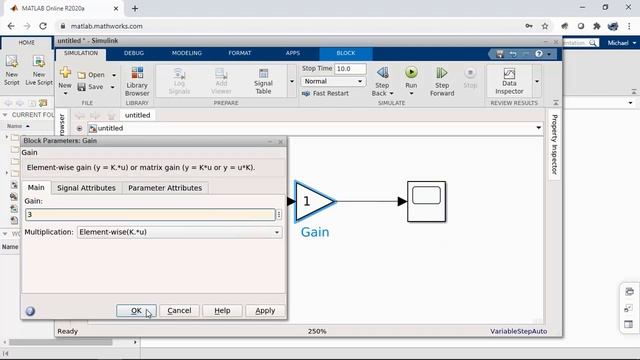
Task: Expand the Prepare gallery dropdown arrow
Action: tap(292, 82)
